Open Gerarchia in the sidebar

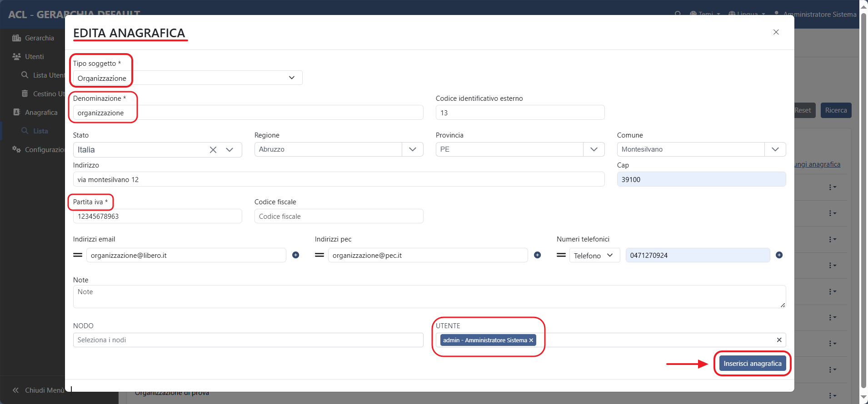pyautogui.click(x=39, y=38)
